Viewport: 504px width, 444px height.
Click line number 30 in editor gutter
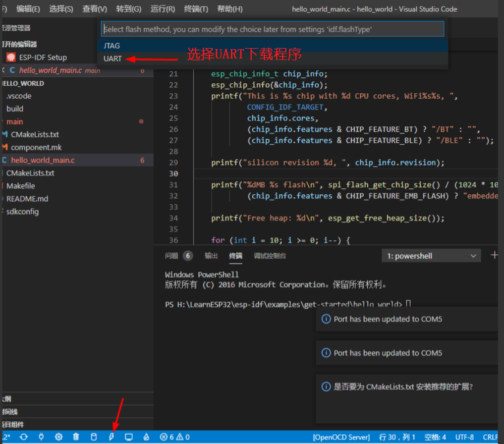173,173
